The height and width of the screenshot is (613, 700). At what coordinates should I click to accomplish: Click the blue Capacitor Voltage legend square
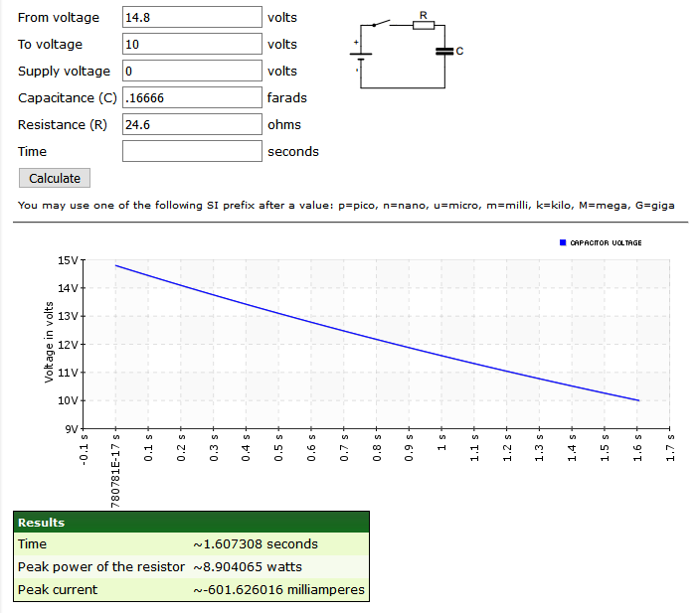click(563, 242)
